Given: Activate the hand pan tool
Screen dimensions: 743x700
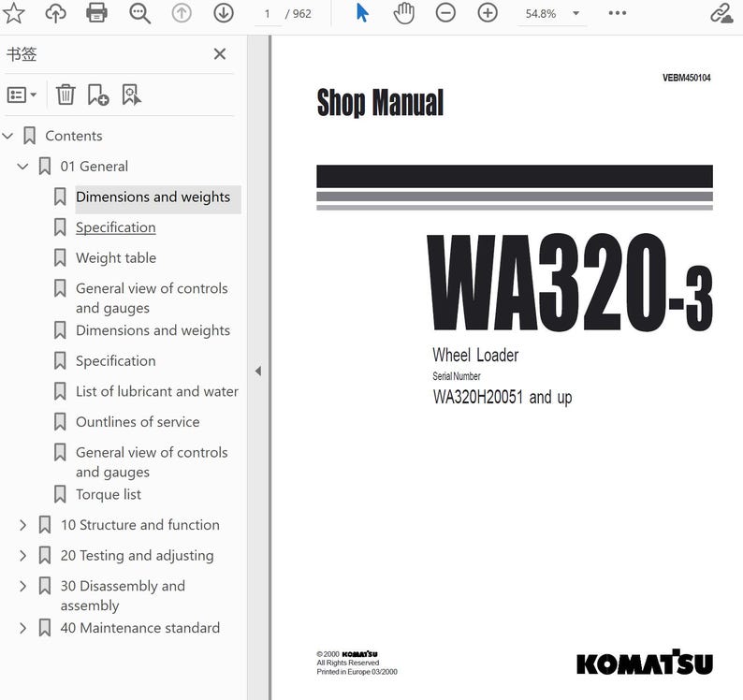Looking at the screenshot, I should tap(403, 13).
